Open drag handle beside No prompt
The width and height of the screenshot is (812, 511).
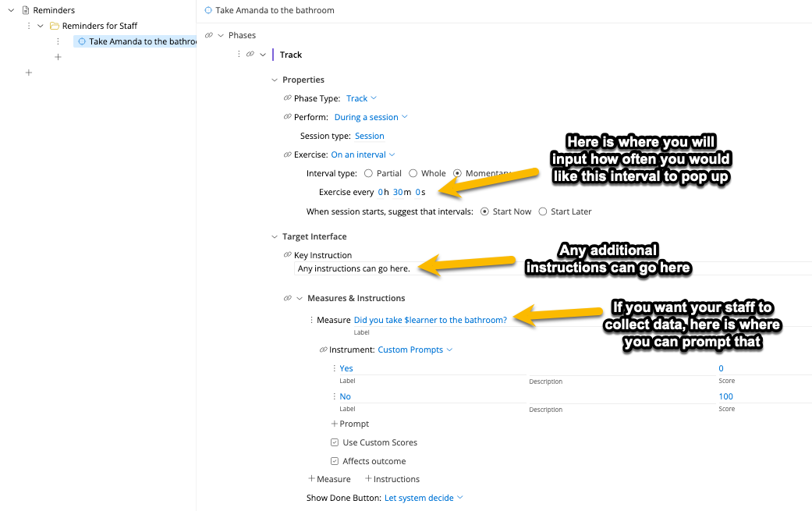point(334,396)
